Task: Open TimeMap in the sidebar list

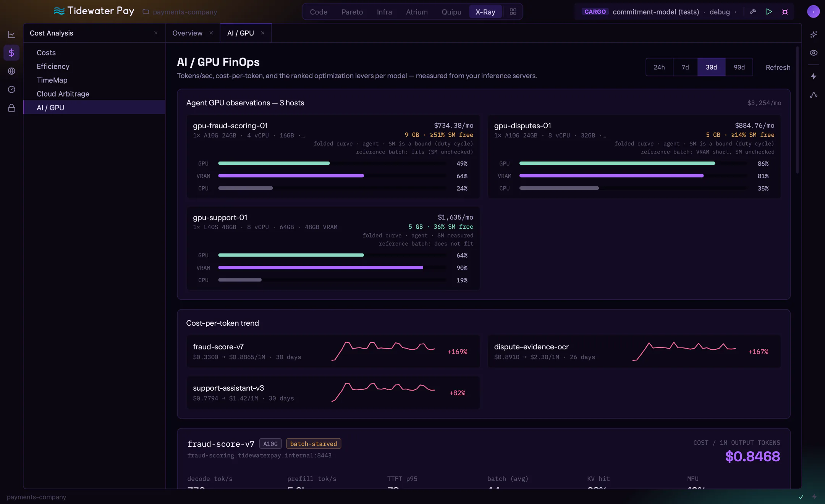Action: coord(94,80)
